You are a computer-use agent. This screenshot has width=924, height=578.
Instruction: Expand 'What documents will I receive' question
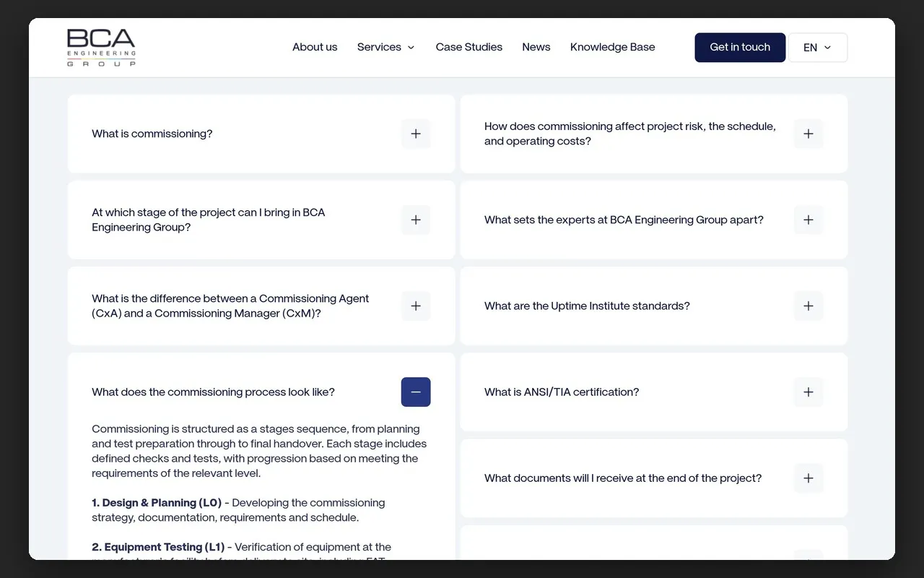(808, 478)
